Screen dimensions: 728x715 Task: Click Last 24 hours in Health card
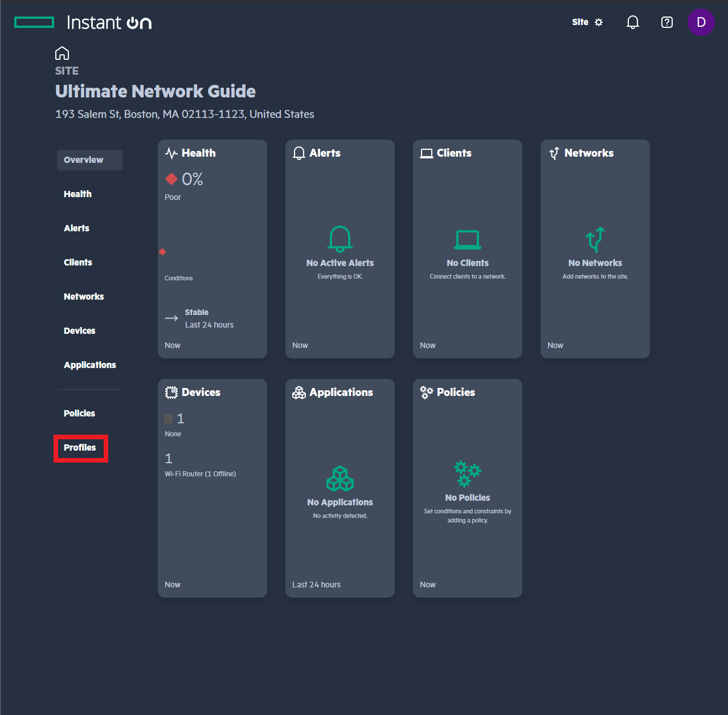click(x=209, y=325)
